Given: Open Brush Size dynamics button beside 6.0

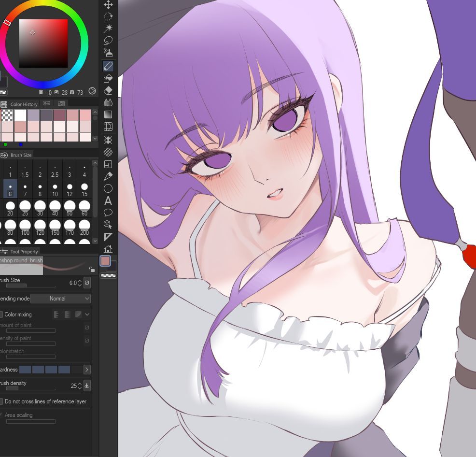Looking at the screenshot, I should click(x=87, y=283).
